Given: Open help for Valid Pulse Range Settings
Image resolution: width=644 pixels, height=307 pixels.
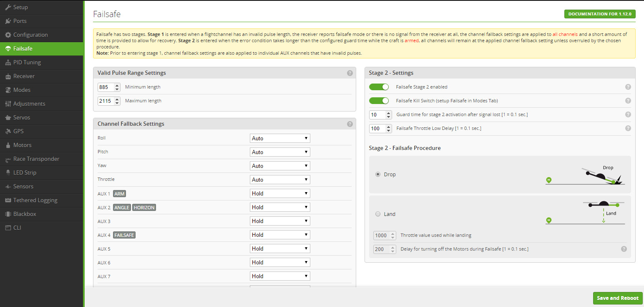Looking at the screenshot, I should pyautogui.click(x=350, y=73).
